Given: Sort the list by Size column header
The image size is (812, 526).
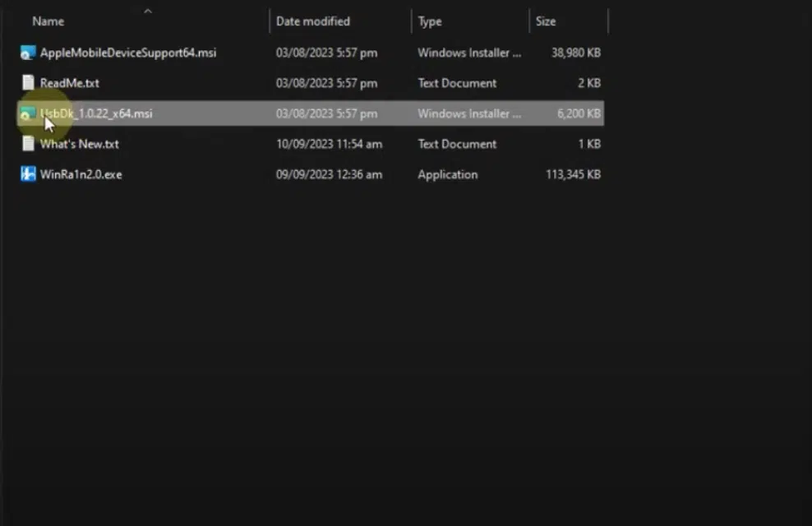Looking at the screenshot, I should (x=546, y=21).
